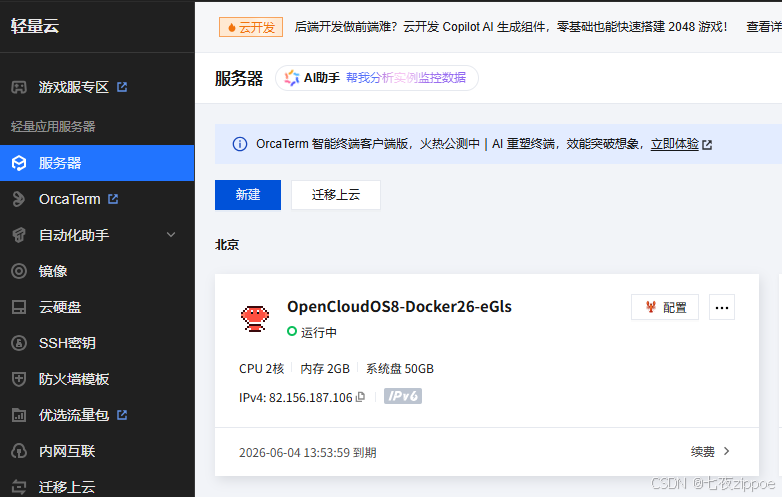Viewport: 782px width, 497px height.
Task: Click the 镜像 disc icon
Action: (x=19, y=271)
